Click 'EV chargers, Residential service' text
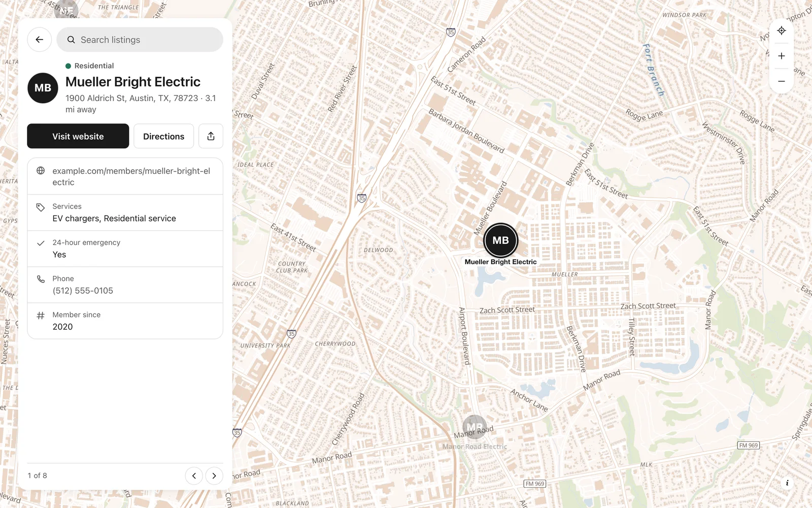This screenshot has height=508, width=812. (x=114, y=218)
